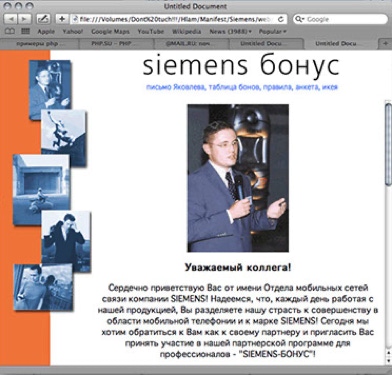
Task: Open the YouTube bookmark
Action: tap(151, 31)
